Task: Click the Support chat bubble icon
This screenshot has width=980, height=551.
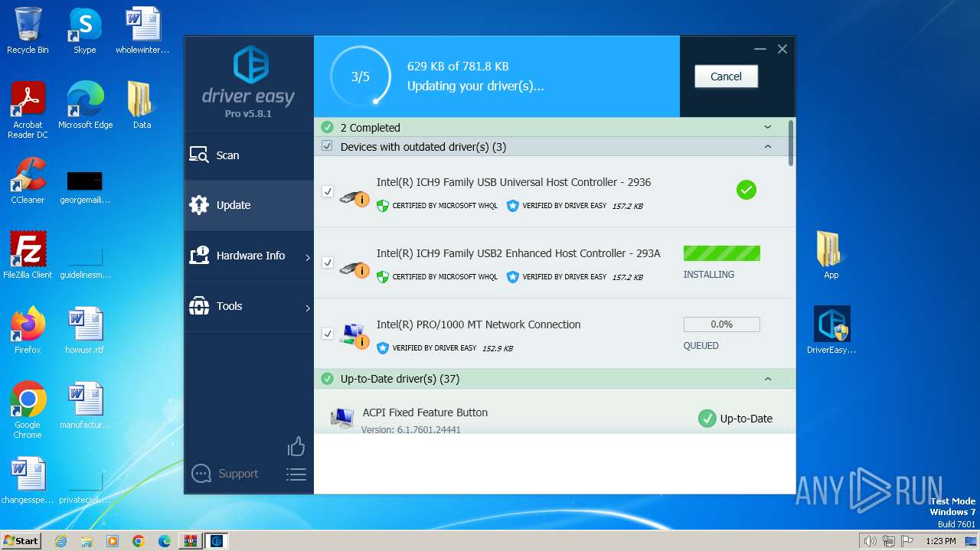Action: coord(201,474)
